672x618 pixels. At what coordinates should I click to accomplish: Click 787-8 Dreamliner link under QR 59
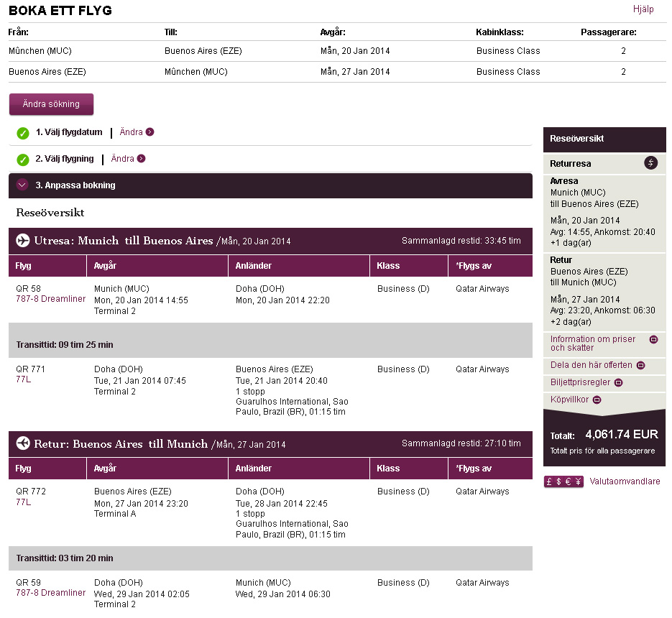50,593
